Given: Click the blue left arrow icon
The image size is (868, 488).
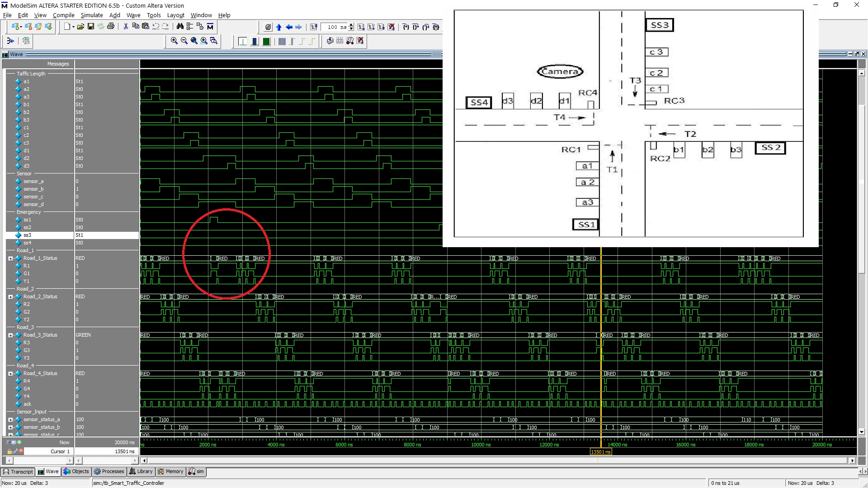Looking at the screenshot, I should pyautogui.click(x=289, y=27).
